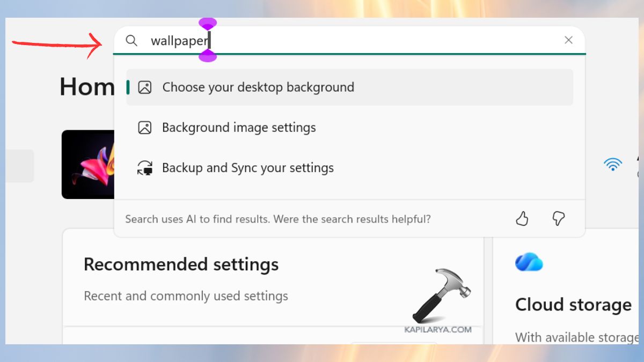
Task: Select "Backup and Sync your settings"
Action: (247, 167)
